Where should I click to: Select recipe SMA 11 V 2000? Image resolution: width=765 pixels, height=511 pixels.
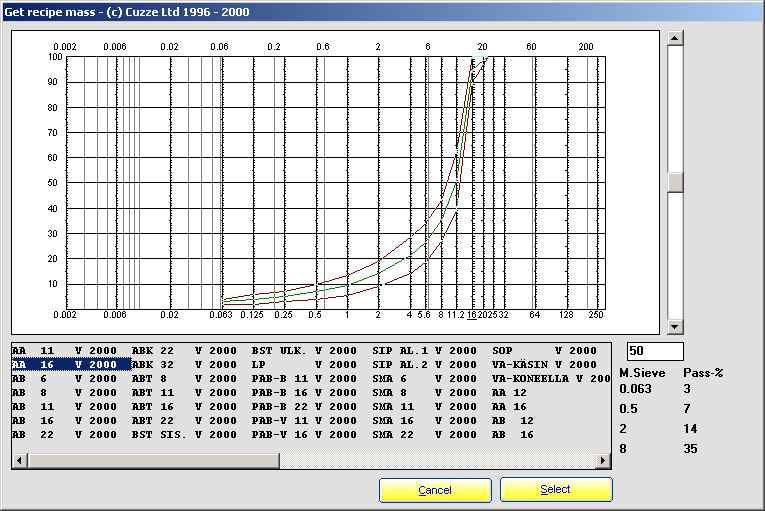[x=424, y=407]
